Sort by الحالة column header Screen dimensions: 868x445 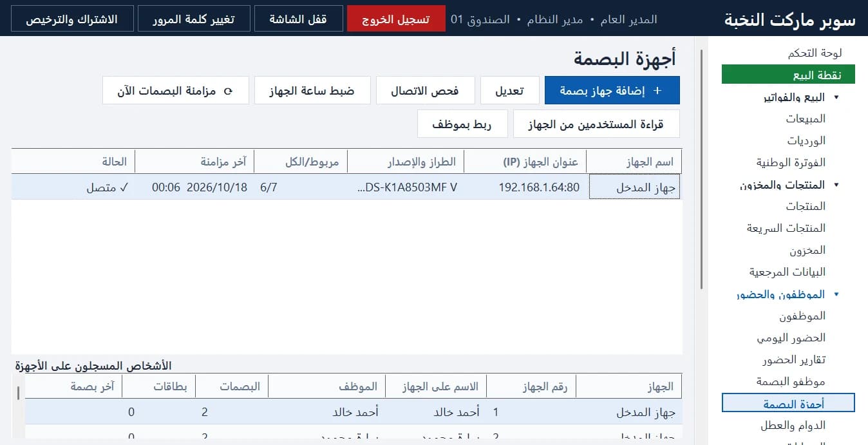73,162
